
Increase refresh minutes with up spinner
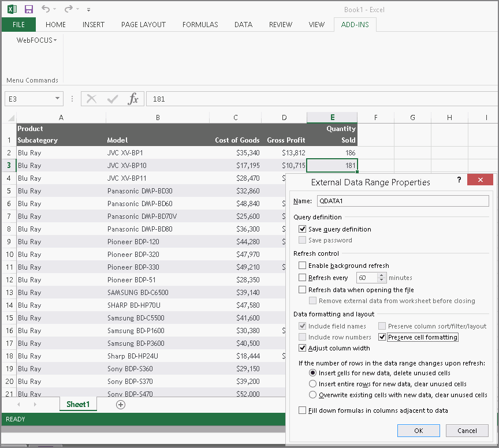pyautogui.click(x=382, y=275)
